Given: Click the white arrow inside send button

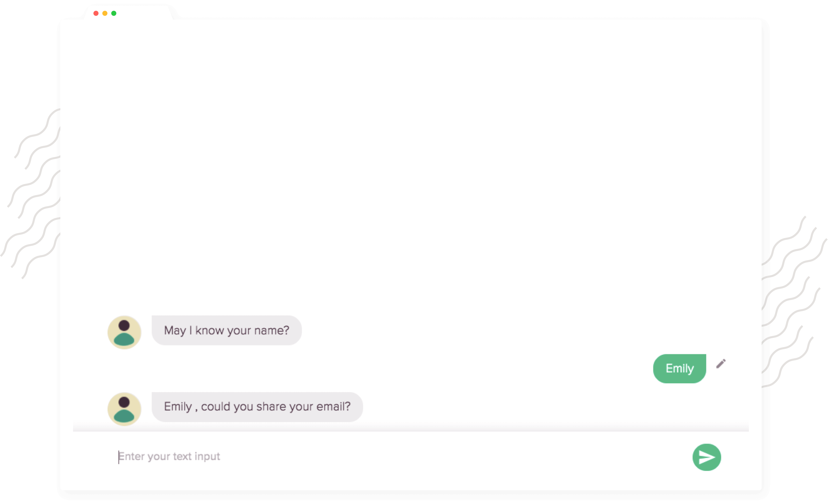Looking at the screenshot, I should (707, 457).
